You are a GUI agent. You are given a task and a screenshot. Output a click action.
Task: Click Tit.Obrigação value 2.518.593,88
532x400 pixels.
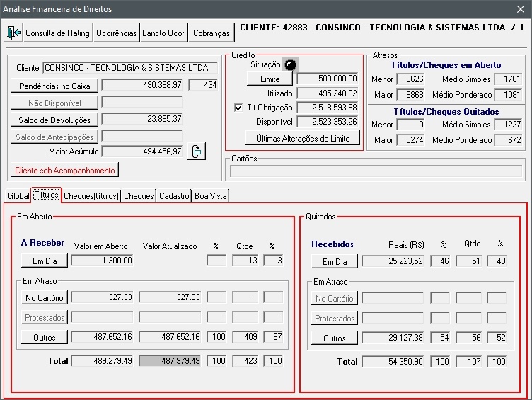(328, 108)
